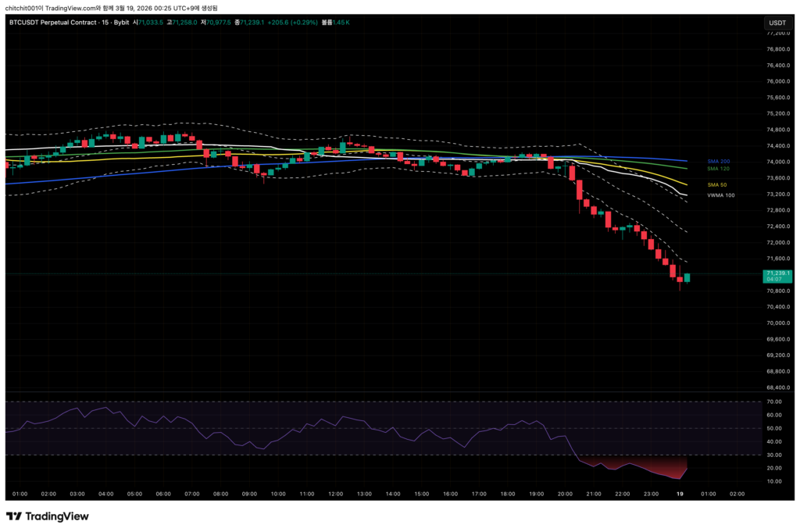Click the latest green candlestick
This screenshot has width=800, height=532.
pyautogui.click(x=687, y=277)
